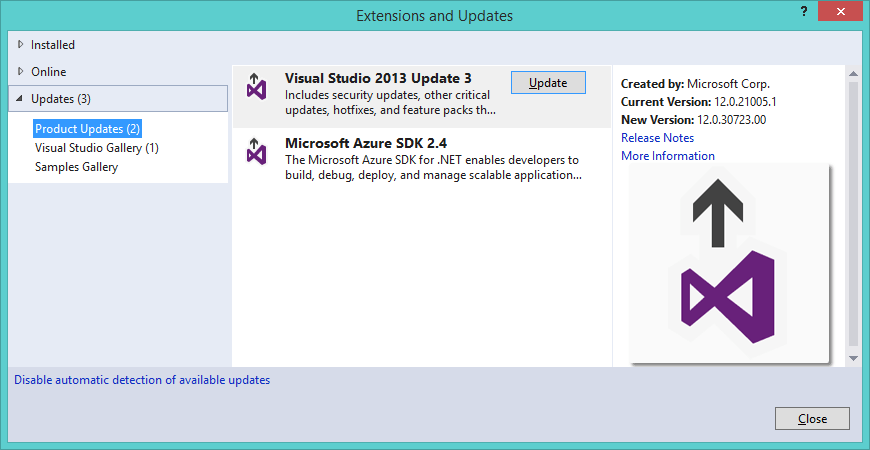This screenshot has height=450, width=870.
Task: Click the details pane scroll up arrow
Action: (x=854, y=72)
